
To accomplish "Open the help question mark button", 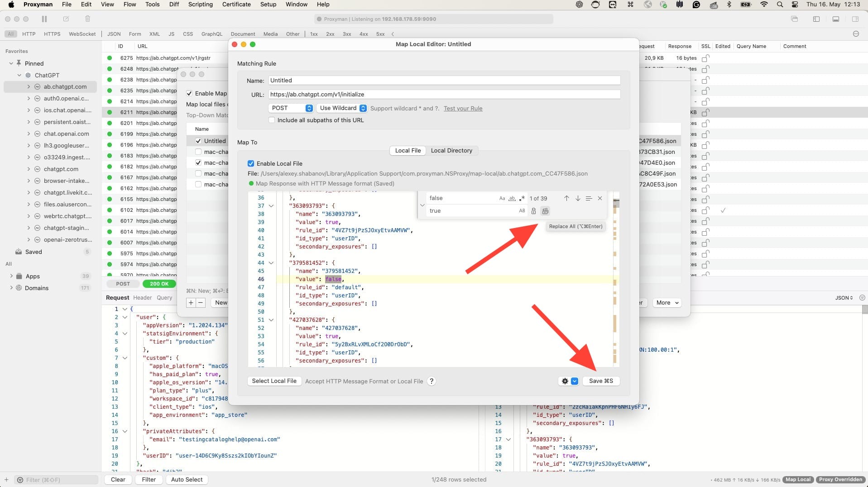I will tap(432, 381).
